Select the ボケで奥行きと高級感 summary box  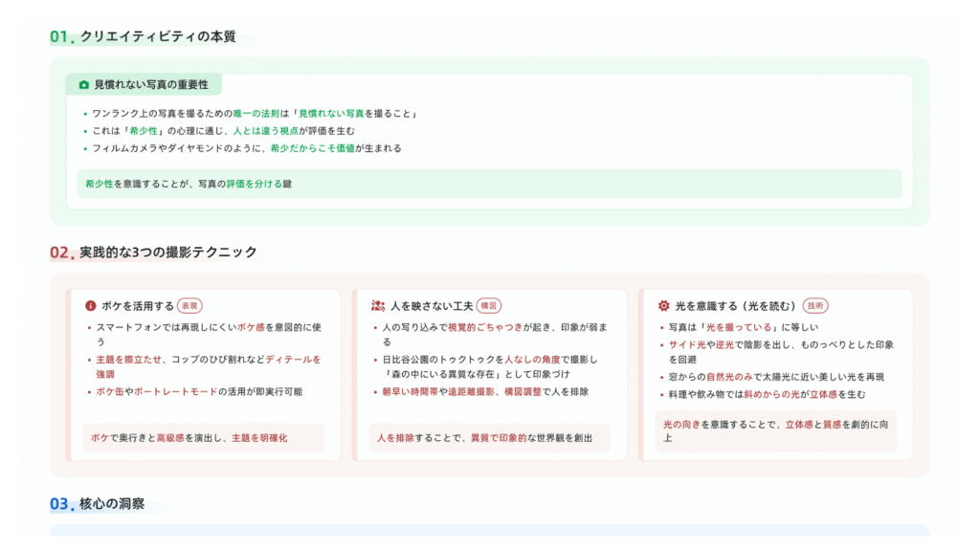[x=203, y=438]
